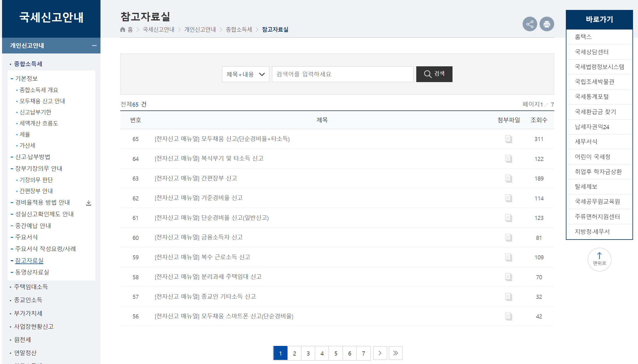Open attachment icon for post 60
This screenshot has width=638, height=364.
pos(508,238)
